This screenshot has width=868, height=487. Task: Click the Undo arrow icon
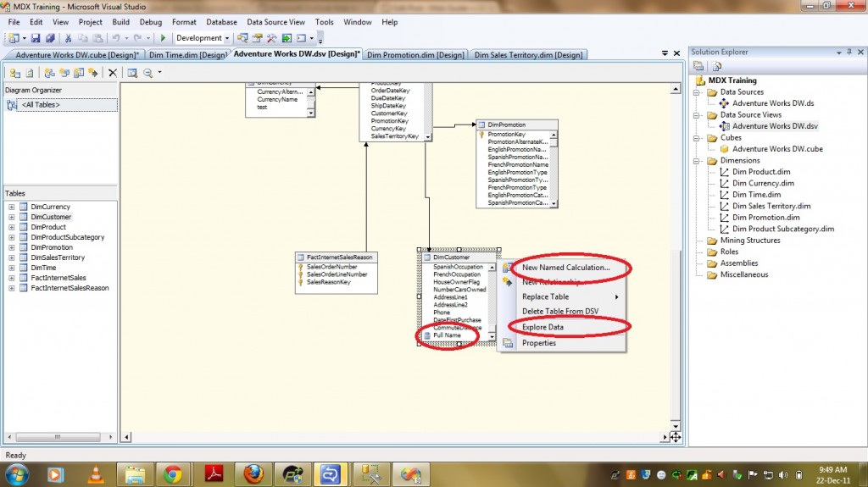click(x=115, y=38)
